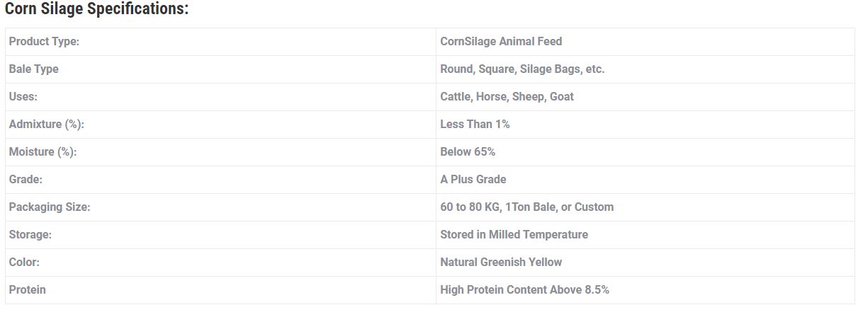
Task: Click Cattle, Horse, Sheep, Goat text
Action: (x=507, y=97)
